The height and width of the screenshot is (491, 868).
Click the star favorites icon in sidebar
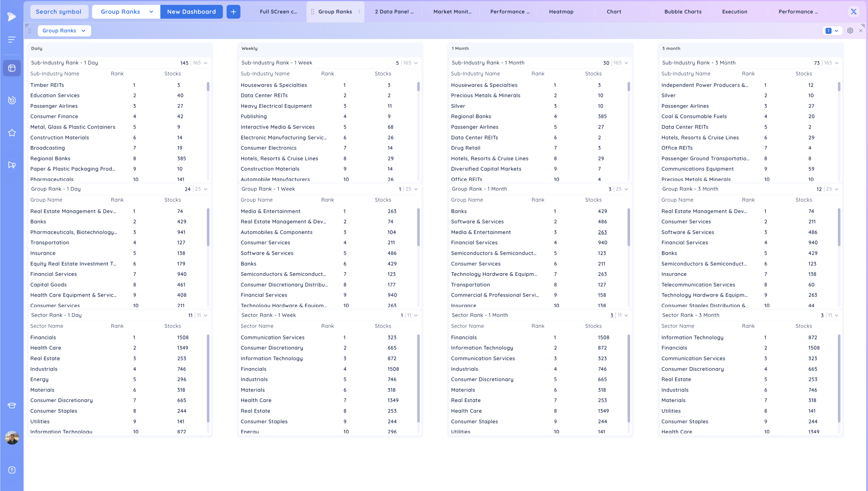click(x=12, y=133)
